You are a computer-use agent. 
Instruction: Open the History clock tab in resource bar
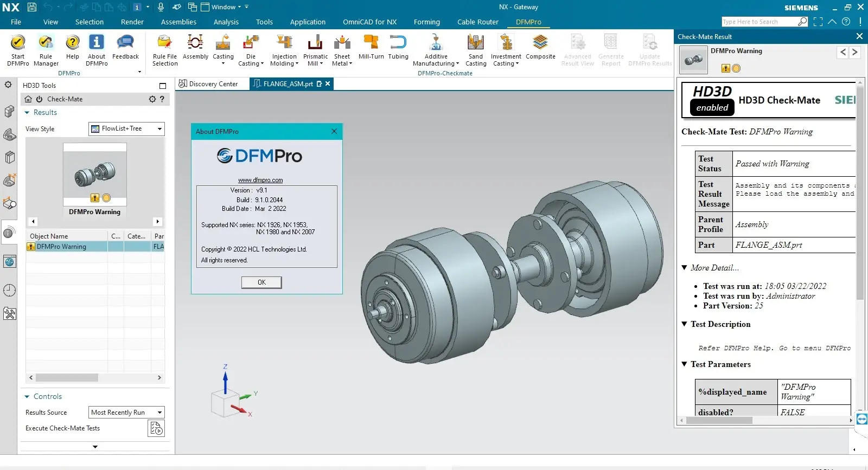coord(9,290)
